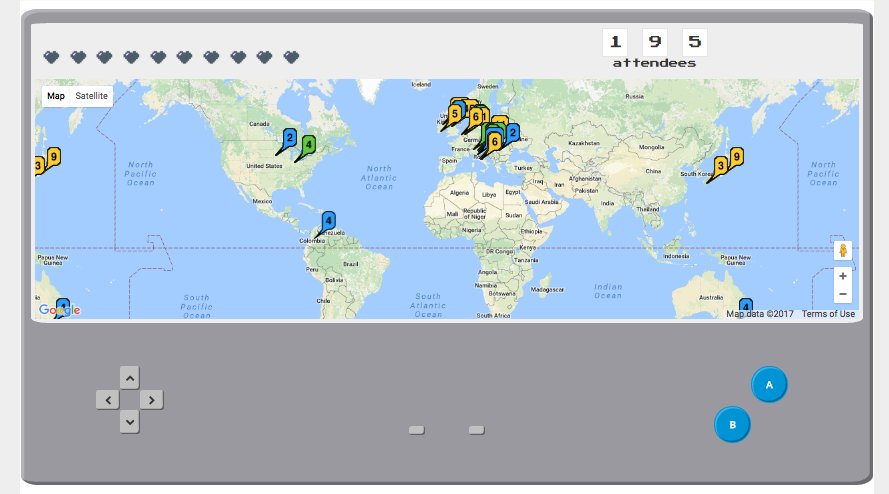Click the 'Indonesia' map label
The image size is (889, 494).
(676, 256)
